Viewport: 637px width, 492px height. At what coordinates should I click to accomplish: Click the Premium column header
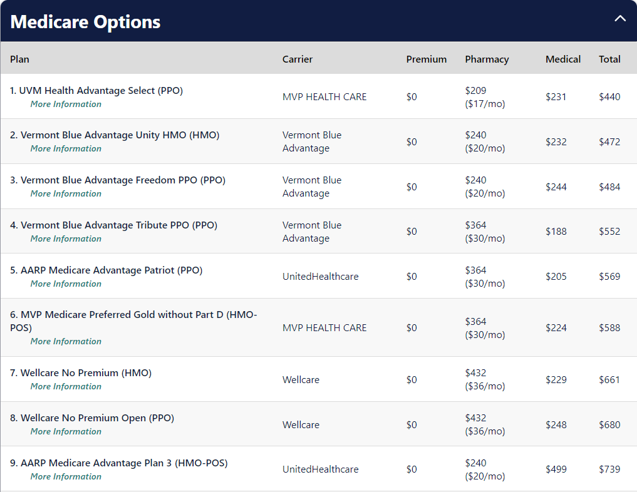(x=426, y=59)
